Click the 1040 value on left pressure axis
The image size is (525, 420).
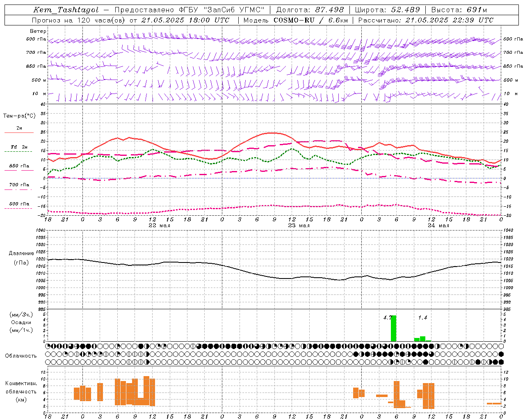pos(41,230)
